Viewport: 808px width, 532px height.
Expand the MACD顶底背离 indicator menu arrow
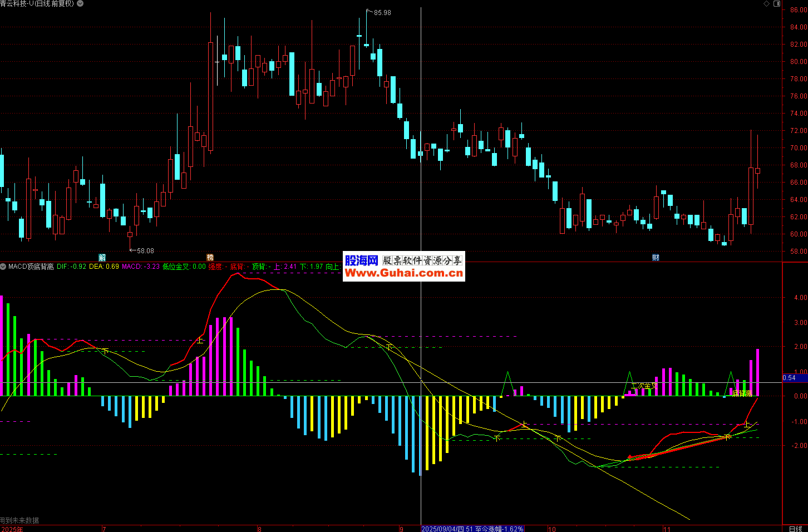3,267
